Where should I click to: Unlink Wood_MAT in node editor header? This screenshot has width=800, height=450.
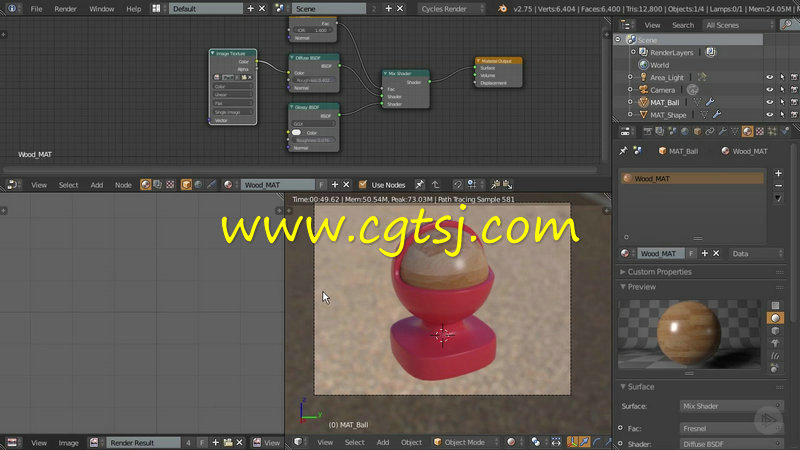point(346,185)
